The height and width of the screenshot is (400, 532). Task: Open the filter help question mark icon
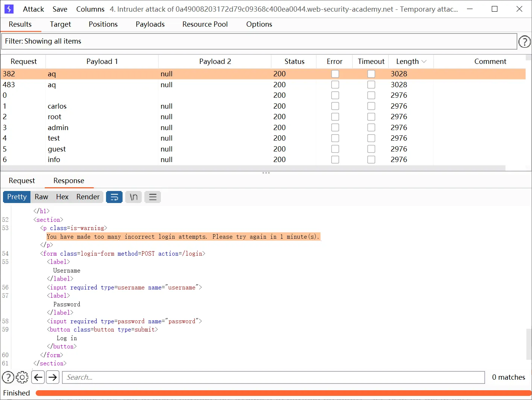coord(524,41)
